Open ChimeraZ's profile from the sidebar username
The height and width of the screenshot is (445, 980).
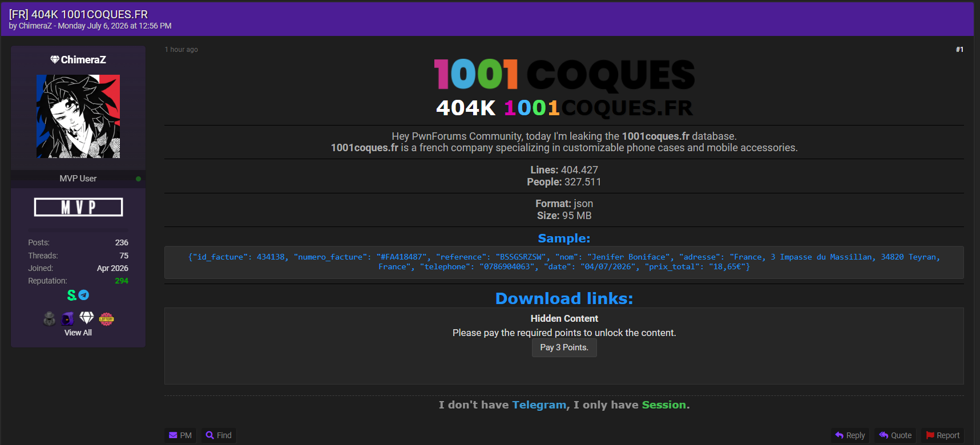[83, 60]
